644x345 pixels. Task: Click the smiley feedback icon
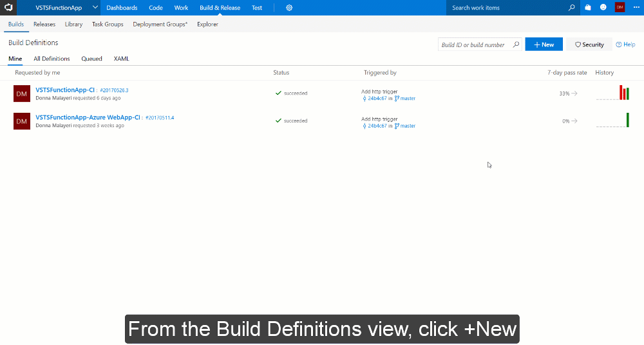603,8
